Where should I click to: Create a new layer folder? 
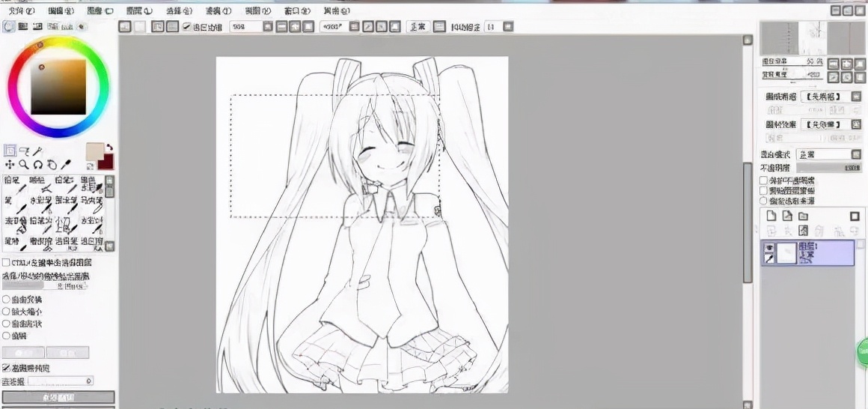click(803, 216)
